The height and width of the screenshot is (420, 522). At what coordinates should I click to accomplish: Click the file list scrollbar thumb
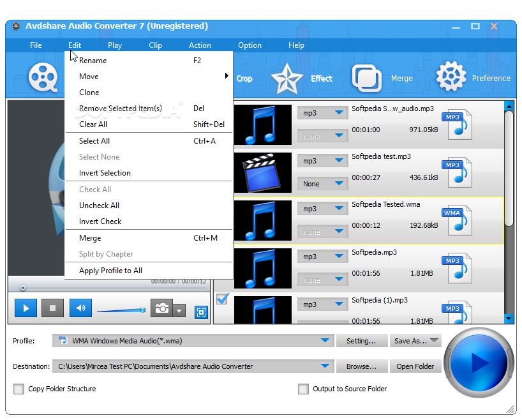tap(509, 169)
